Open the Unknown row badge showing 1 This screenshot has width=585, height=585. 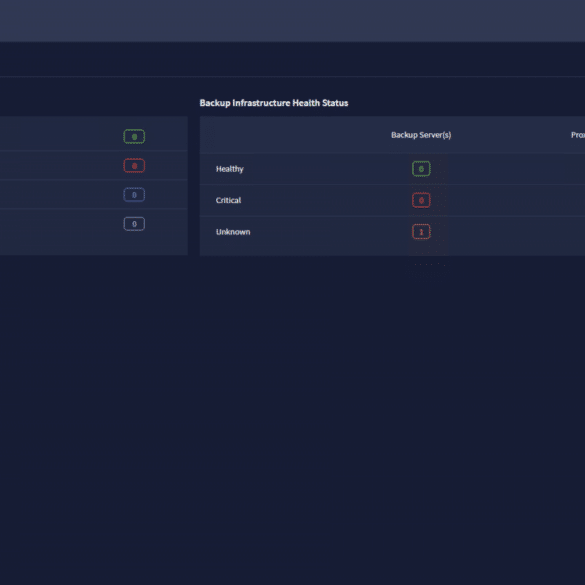click(421, 232)
